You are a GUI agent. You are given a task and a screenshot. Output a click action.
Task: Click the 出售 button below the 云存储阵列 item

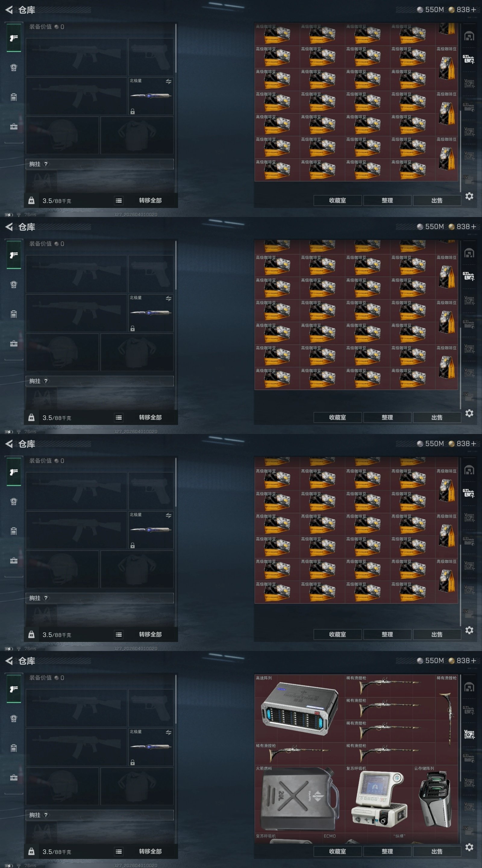pyautogui.click(x=437, y=851)
